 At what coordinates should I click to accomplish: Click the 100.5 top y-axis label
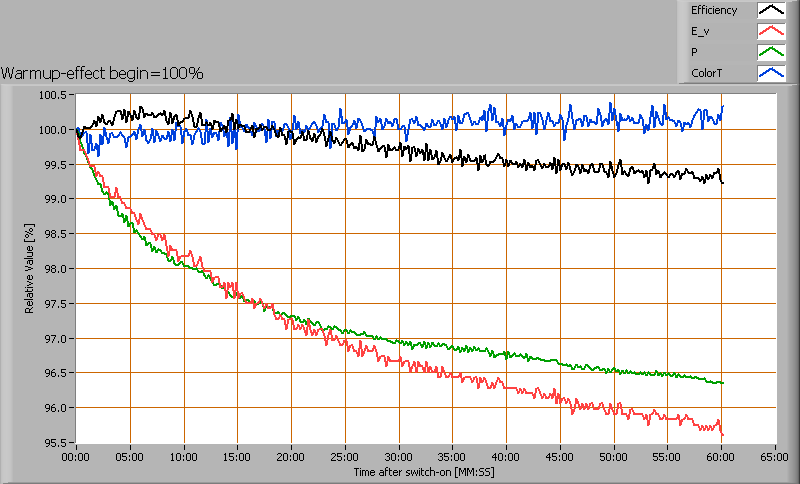click(x=55, y=95)
